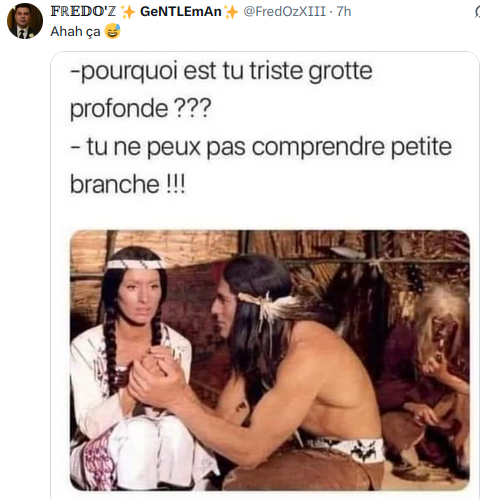Click the woman with braids in the photo
This screenshot has width=480, height=500.
tap(133, 367)
